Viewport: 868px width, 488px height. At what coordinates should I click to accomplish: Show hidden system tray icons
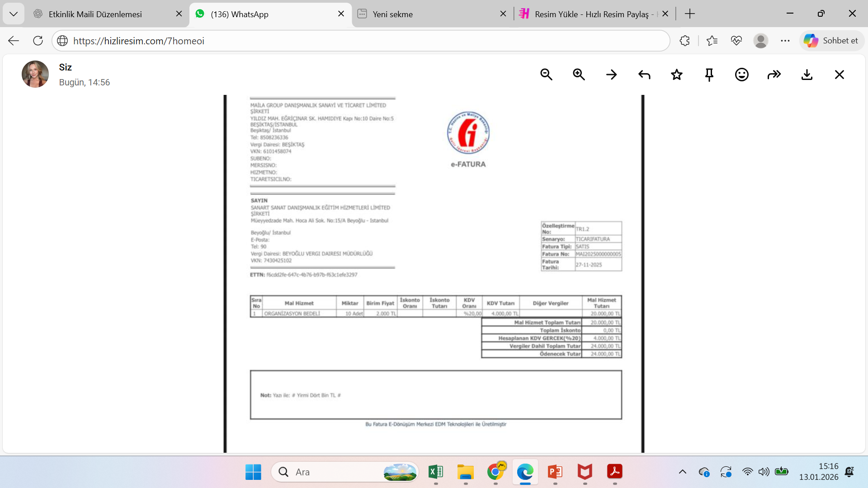click(x=683, y=472)
